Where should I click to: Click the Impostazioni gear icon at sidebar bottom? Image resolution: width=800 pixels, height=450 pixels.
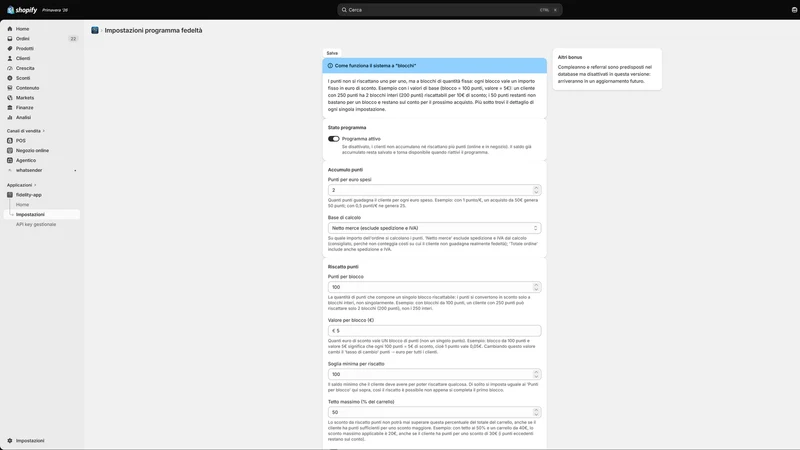(x=10, y=440)
